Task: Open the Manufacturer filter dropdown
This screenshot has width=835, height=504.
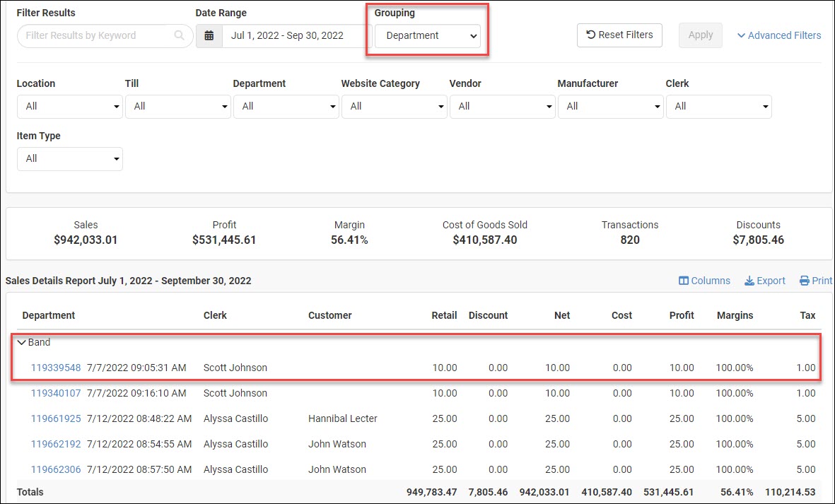Action: coord(610,107)
